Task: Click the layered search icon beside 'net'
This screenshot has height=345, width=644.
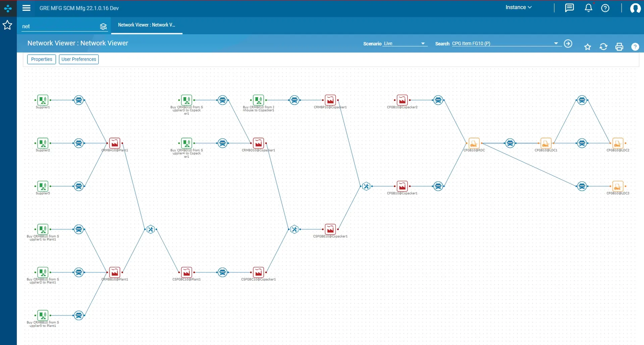Action: [103, 26]
